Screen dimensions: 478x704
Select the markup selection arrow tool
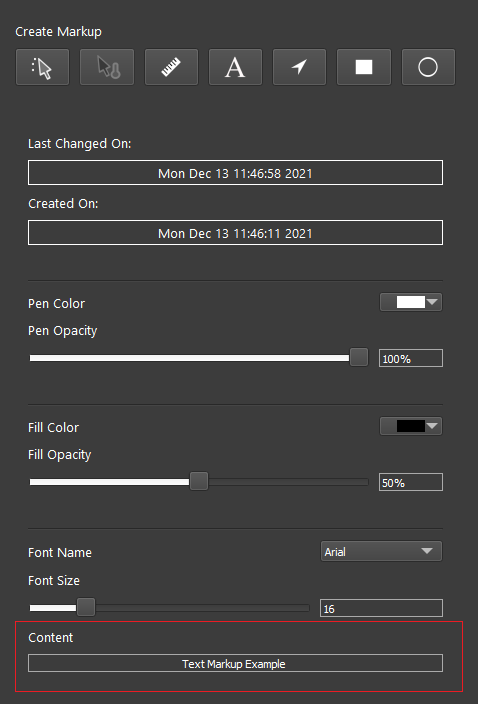tap(43, 67)
